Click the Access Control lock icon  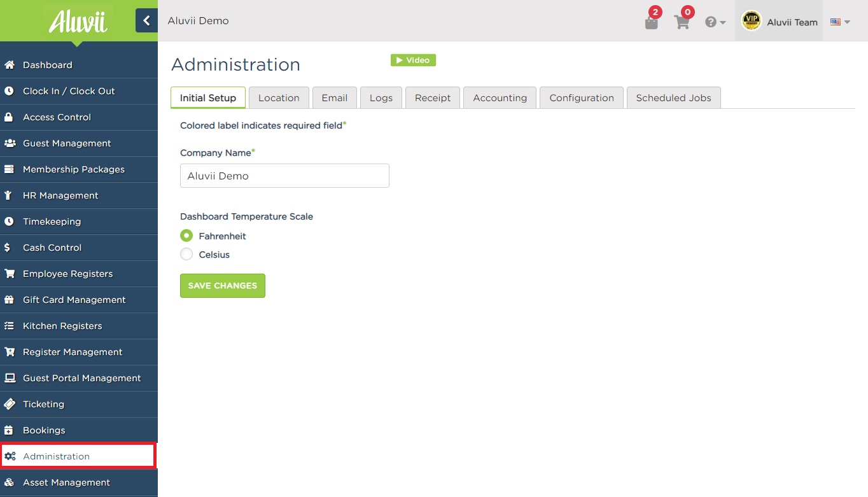pyautogui.click(x=10, y=117)
